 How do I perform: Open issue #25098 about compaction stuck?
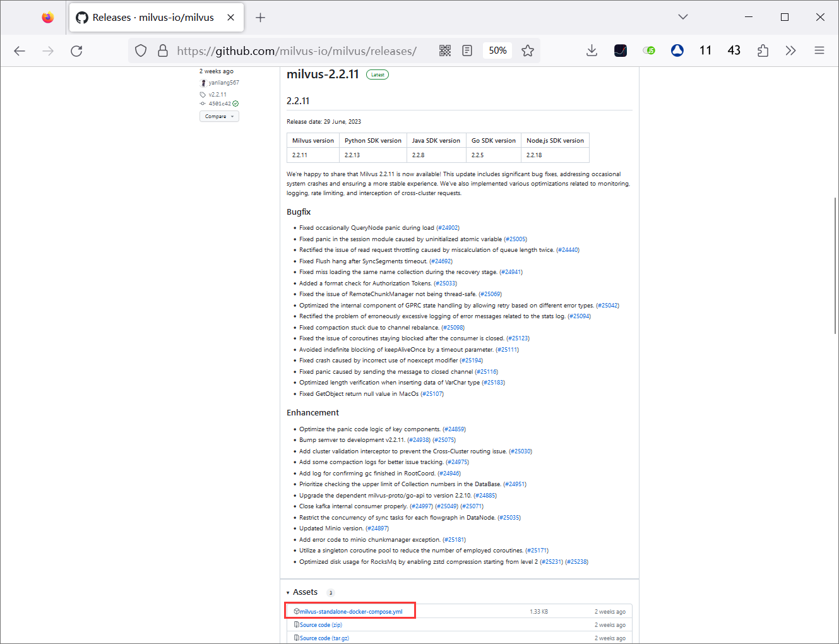(453, 328)
